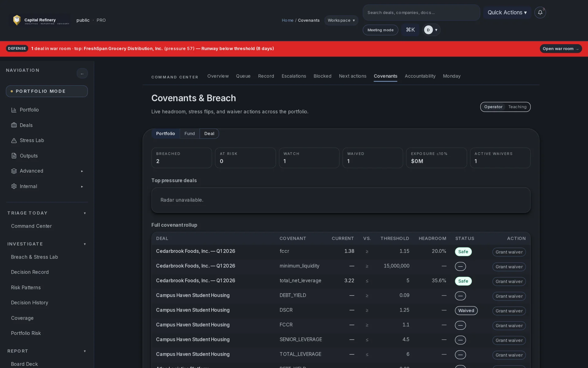The image size is (588, 368).
Task: Click the Waived status badge
Action: pyautogui.click(x=466, y=311)
